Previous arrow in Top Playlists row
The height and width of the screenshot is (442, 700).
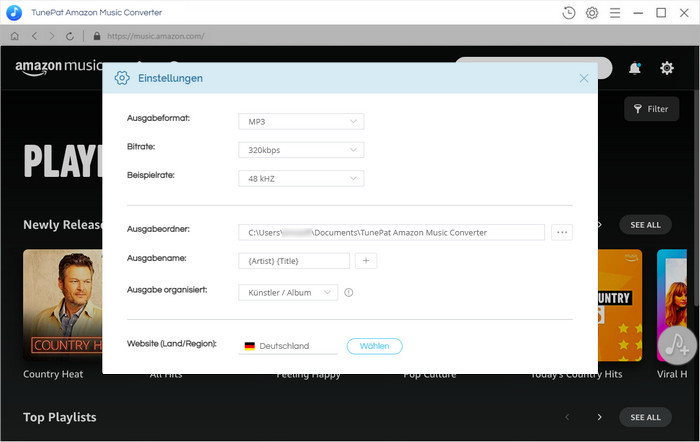point(567,417)
